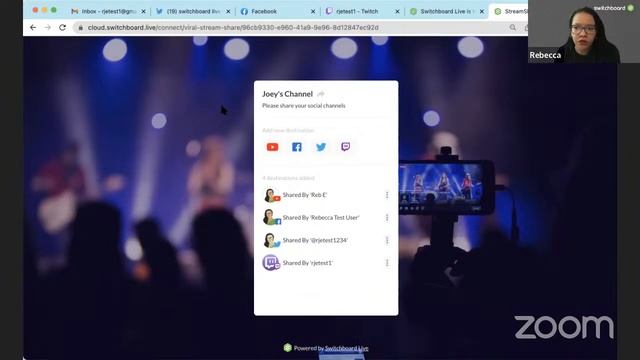Go back using browser back arrow

click(33, 27)
